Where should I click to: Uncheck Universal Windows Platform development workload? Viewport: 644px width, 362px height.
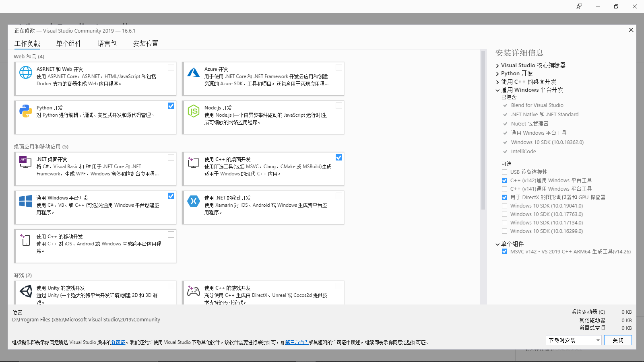pyautogui.click(x=171, y=196)
